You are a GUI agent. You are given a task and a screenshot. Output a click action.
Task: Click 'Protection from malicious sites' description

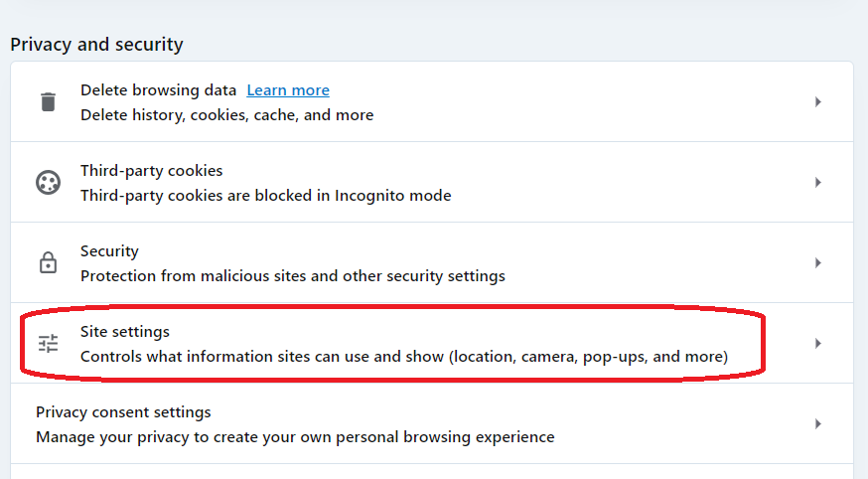click(x=292, y=276)
